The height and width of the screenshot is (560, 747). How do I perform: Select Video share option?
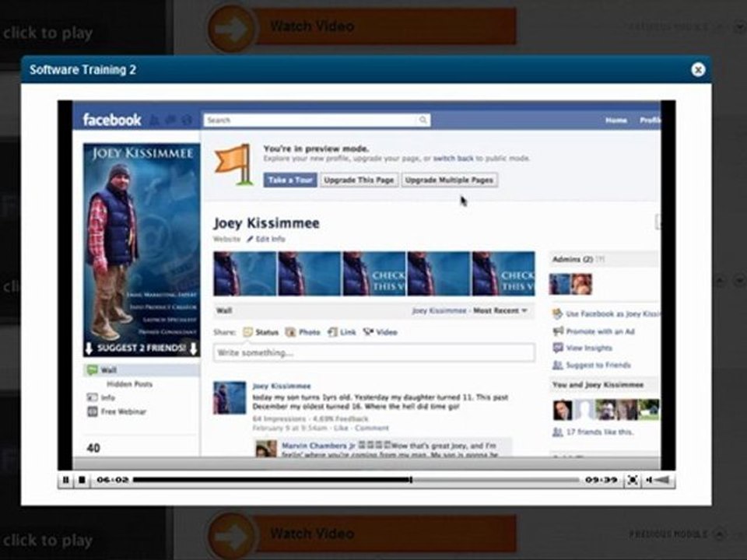click(x=380, y=332)
